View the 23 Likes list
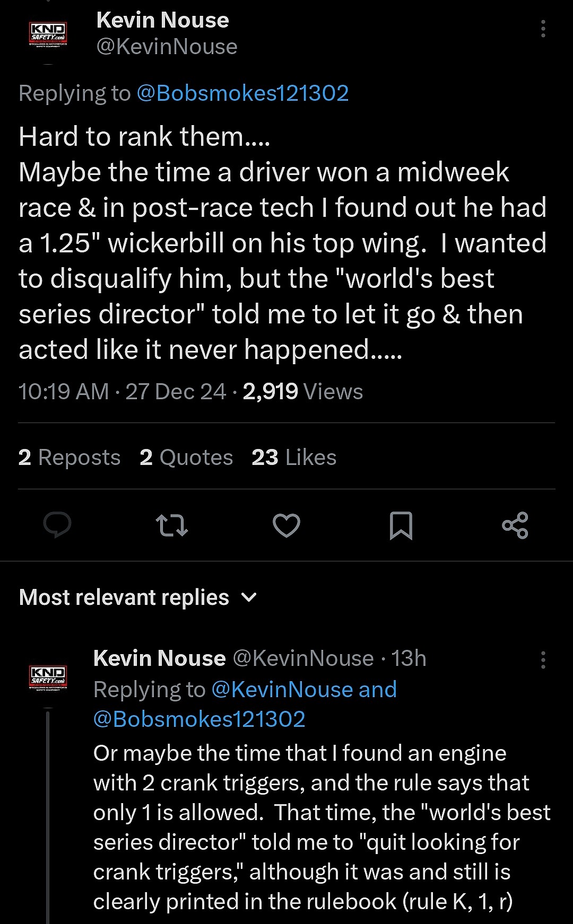The image size is (573, 924). (x=294, y=457)
